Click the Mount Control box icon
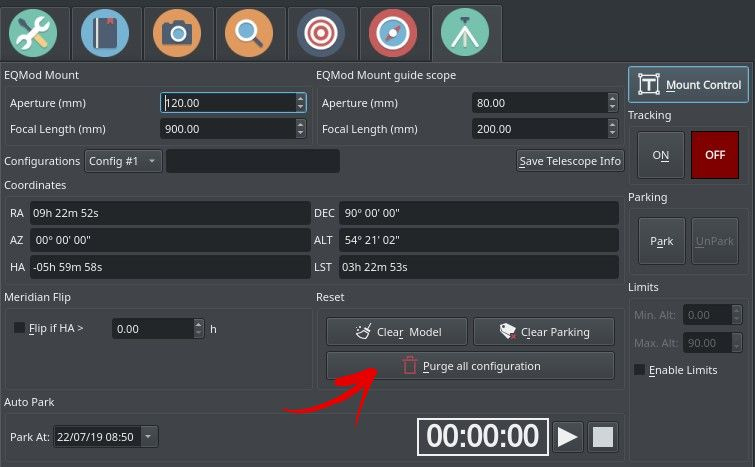755x467 pixels. click(x=649, y=84)
